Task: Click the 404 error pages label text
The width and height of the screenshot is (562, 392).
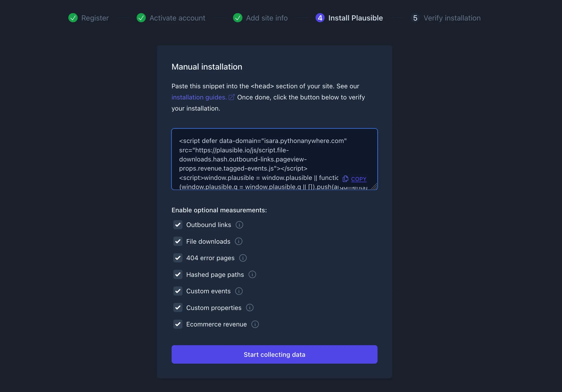Action: coord(210,258)
